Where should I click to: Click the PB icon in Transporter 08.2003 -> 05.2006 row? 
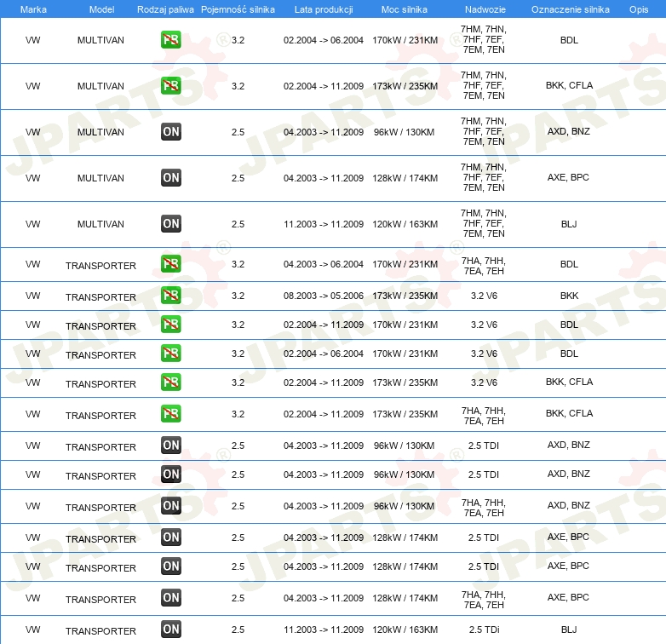click(170, 296)
